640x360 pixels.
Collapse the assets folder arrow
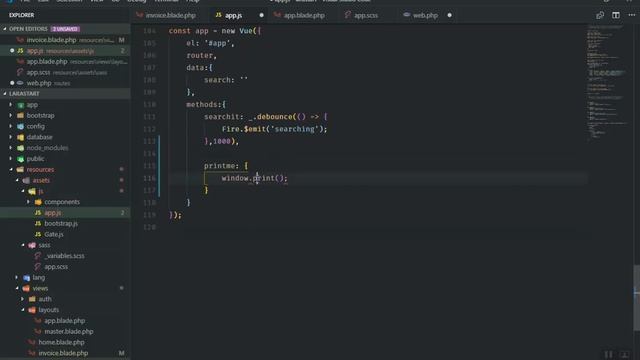[17, 180]
